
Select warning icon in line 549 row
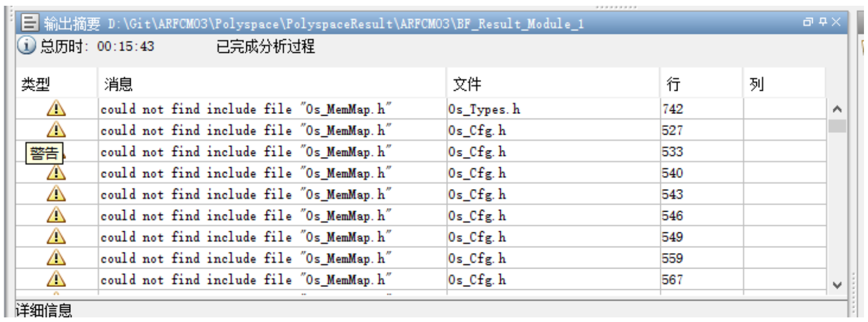point(56,237)
